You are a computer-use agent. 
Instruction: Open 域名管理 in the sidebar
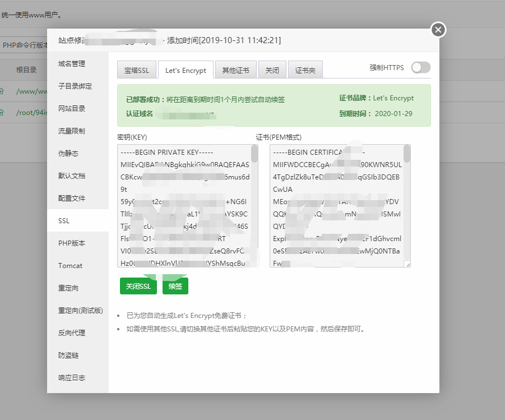pyautogui.click(x=77, y=64)
